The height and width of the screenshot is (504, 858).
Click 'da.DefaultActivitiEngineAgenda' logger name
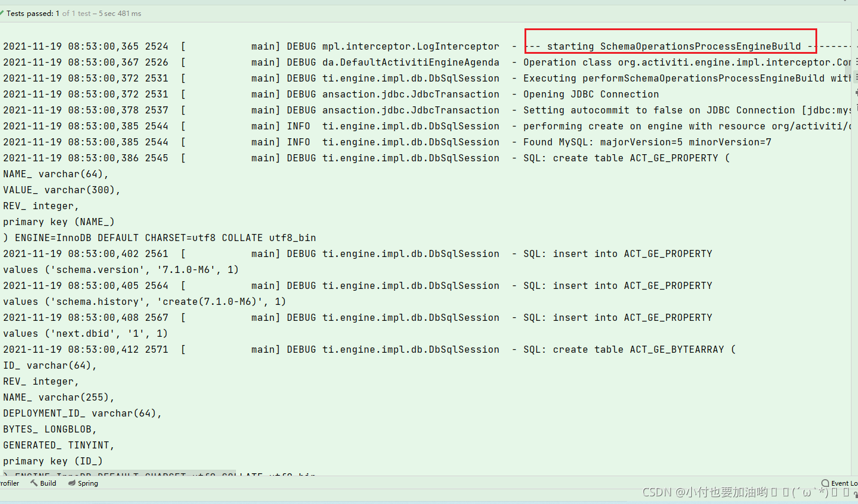click(x=410, y=62)
